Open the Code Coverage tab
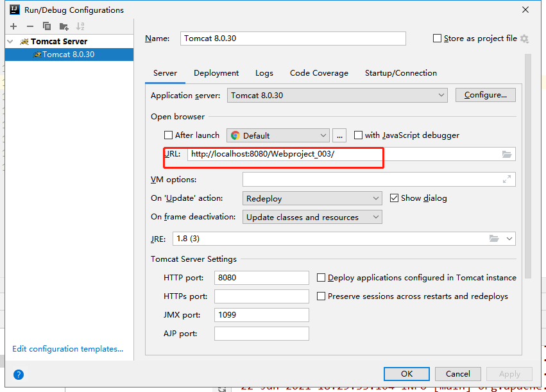The width and height of the screenshot is (546, 392). click(x=319, y=73)
